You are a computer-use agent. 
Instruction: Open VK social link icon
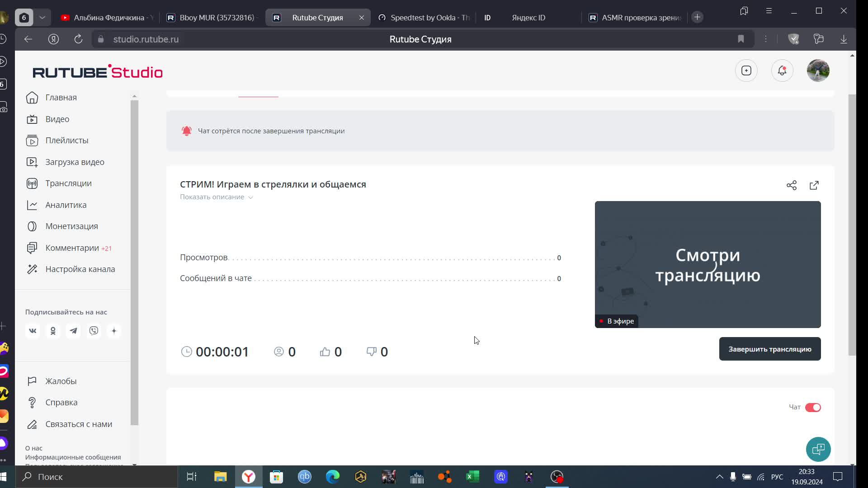[33, 331]
